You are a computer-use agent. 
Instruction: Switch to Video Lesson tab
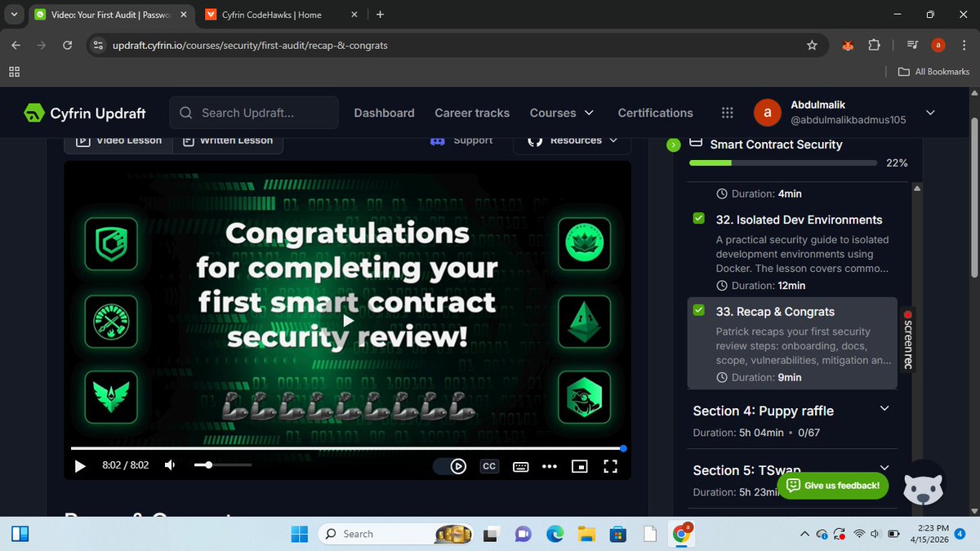pyautogui.click(x=118, y=140)
